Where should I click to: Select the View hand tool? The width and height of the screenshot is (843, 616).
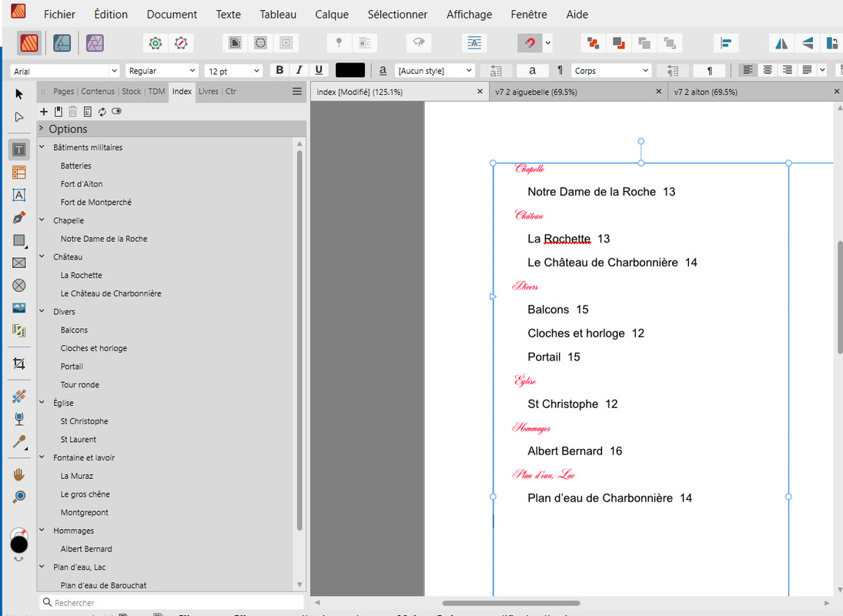(18, 474)
